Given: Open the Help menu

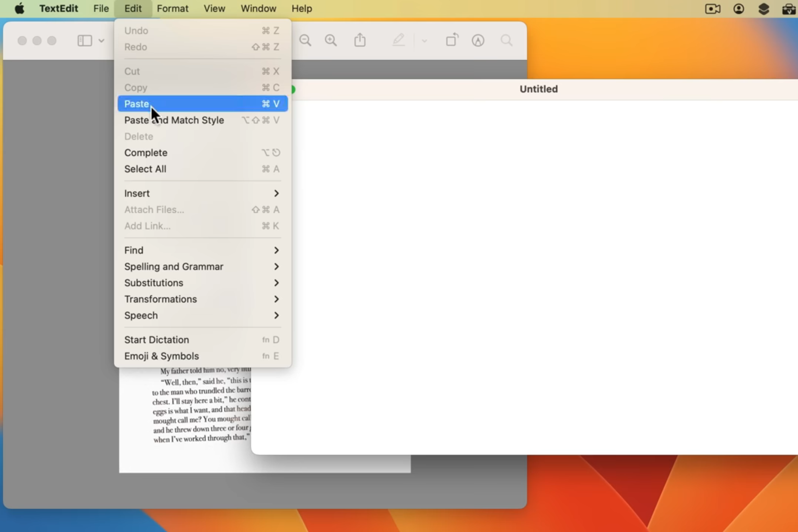Looking at the screenshot, I should (302, 8).
